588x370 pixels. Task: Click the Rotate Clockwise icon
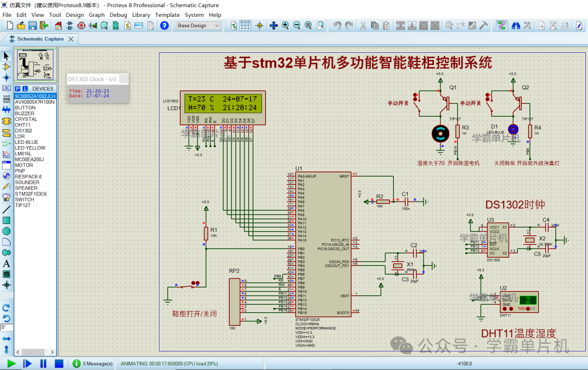coord(7,308)
